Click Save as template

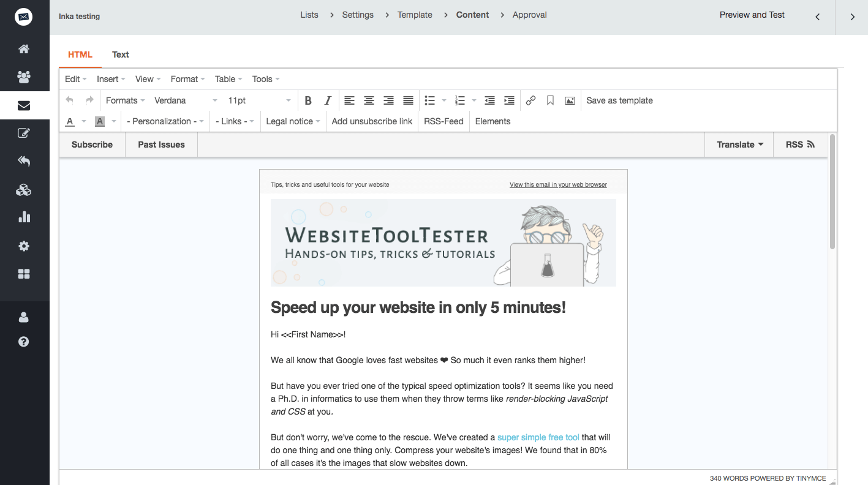coord(619,100)
